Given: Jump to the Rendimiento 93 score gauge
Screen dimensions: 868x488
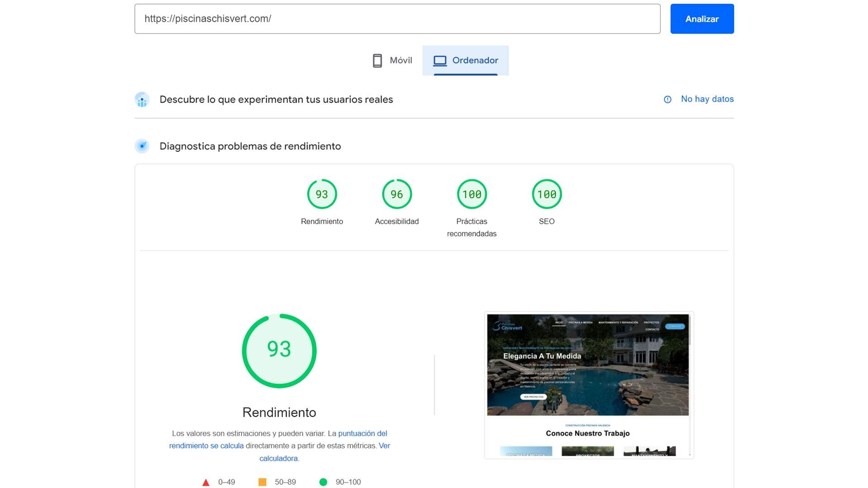Looking at the screenshot, I should click(322, 194).
